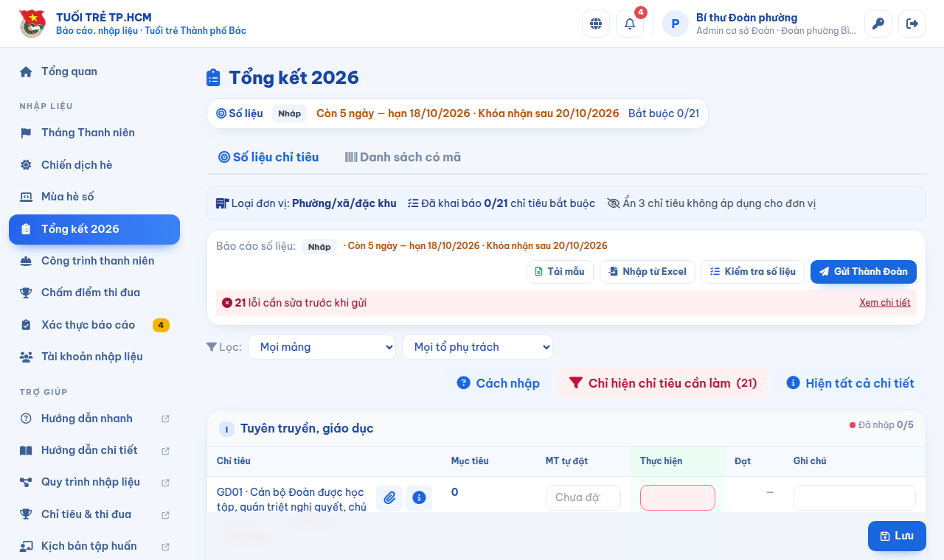
Task: Click the logout icon in header
Action: 912,24
